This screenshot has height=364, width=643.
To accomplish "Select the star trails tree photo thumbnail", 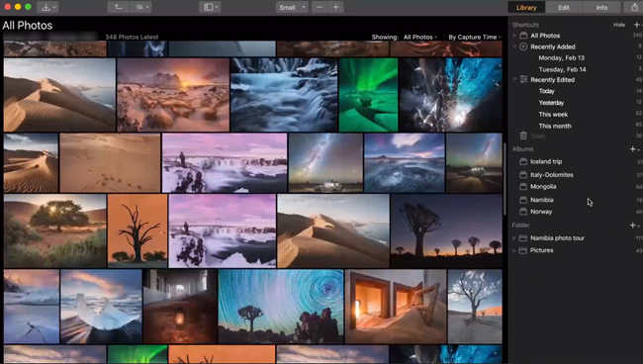I will [281, 307].
